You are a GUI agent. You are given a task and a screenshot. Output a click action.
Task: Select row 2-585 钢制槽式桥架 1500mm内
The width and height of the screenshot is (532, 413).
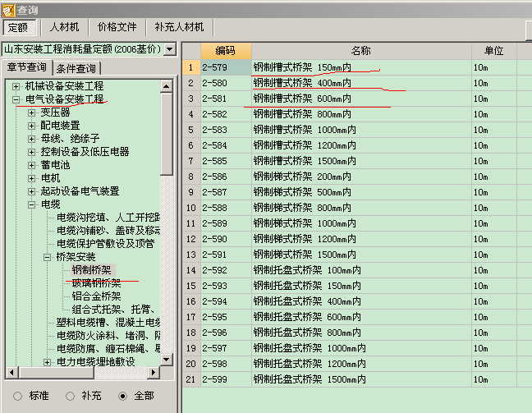coord(357,161)
